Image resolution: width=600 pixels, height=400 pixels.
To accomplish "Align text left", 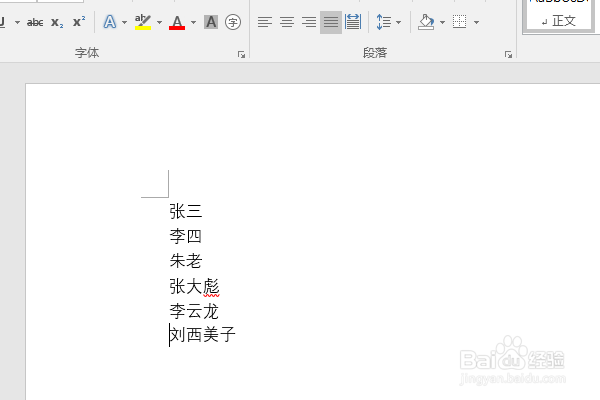I will (x=265, y=22).
